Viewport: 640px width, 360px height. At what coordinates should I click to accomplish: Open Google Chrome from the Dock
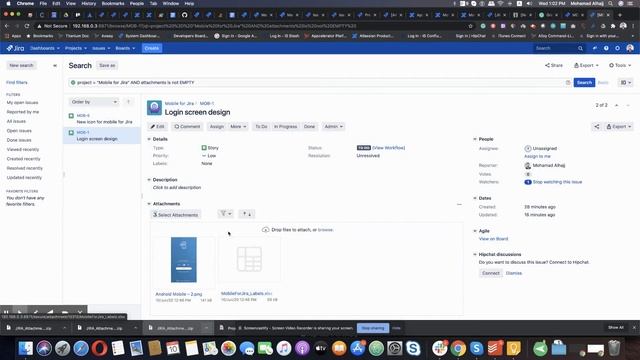click(x=458, y=348)
